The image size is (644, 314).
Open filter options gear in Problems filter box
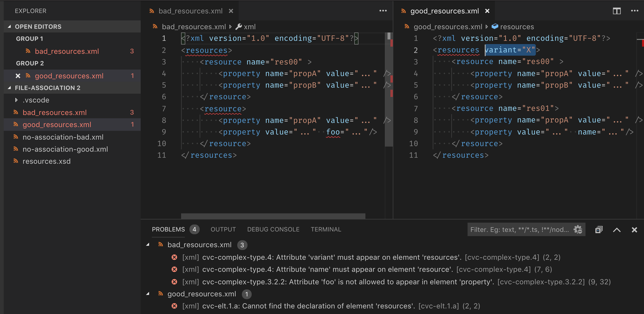578,229
